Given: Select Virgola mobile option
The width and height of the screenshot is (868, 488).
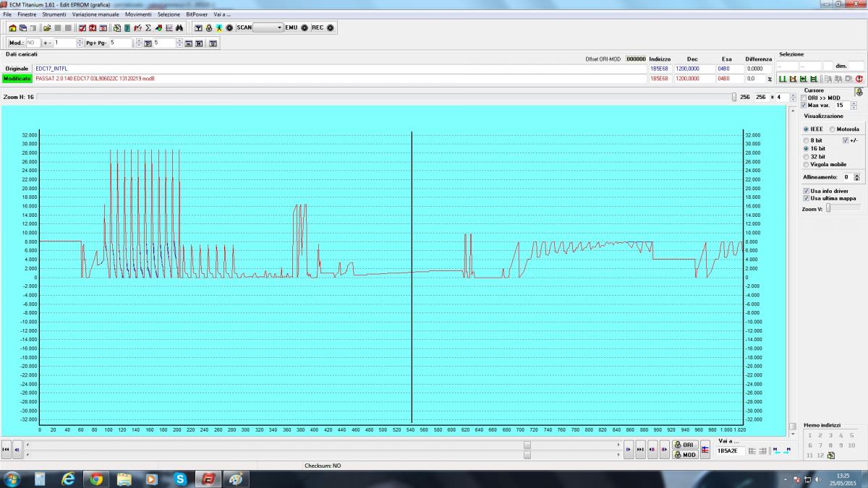Looking at the screenshot, I should click(x=806, y=164).
